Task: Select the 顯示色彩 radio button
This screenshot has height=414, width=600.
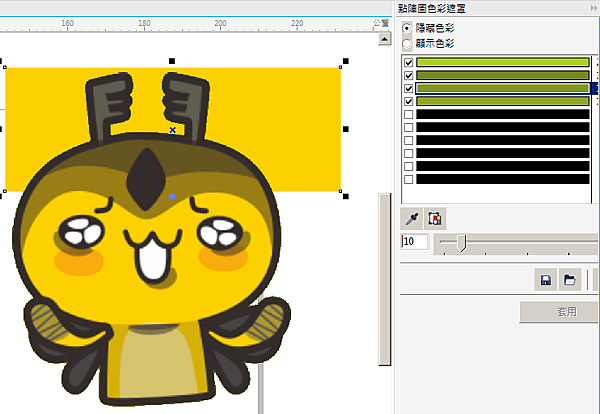Action: tap(406, 43)
